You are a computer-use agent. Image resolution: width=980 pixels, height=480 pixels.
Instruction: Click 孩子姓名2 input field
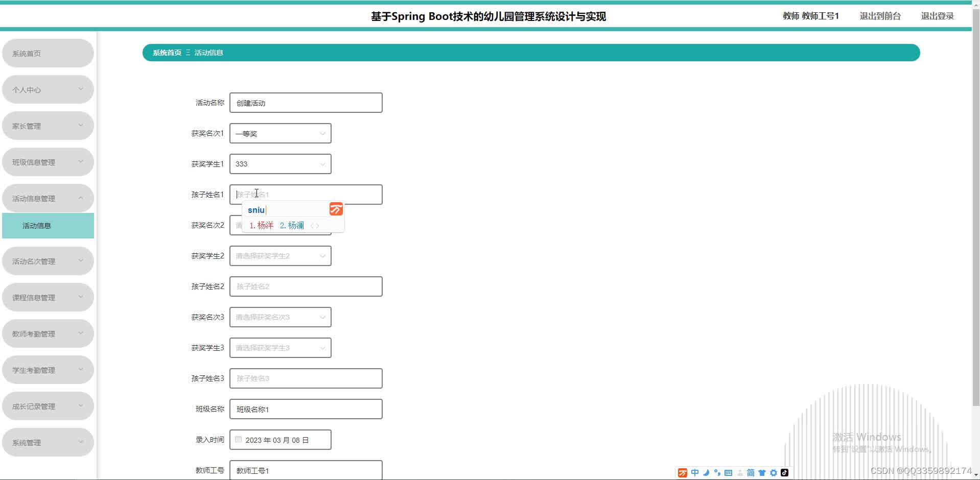tap(306, 286)
